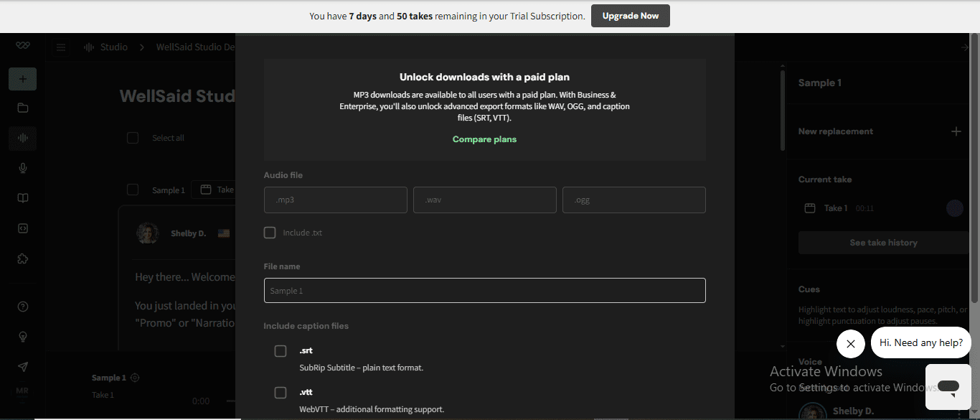Open the folder projects sidebar icon

pyautogui.click(x=23, y=108)
